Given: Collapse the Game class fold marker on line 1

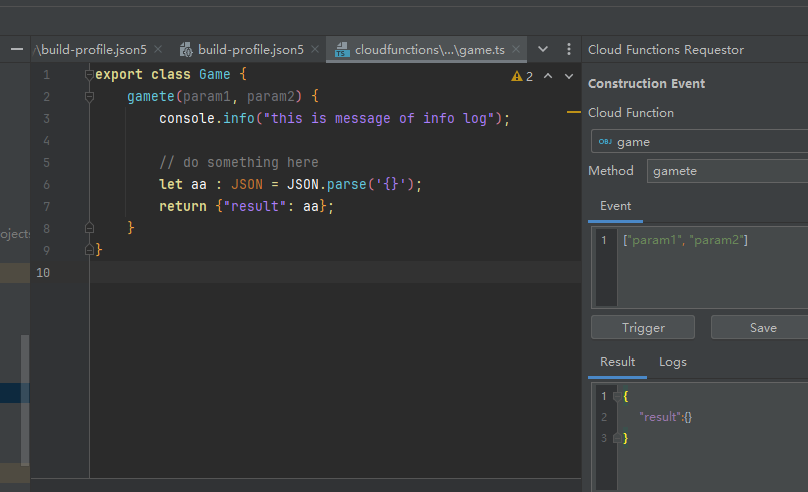Looking at the screenshot, I should (89, 75).
